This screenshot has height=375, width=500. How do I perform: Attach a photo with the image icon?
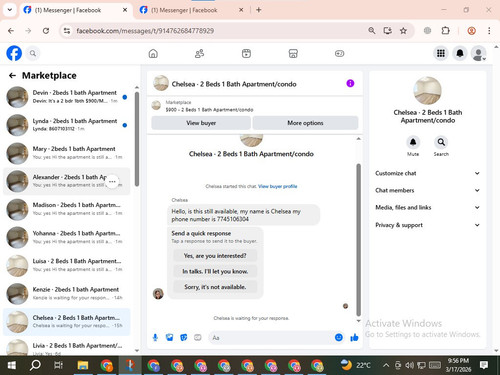click(x=169, y=338)
